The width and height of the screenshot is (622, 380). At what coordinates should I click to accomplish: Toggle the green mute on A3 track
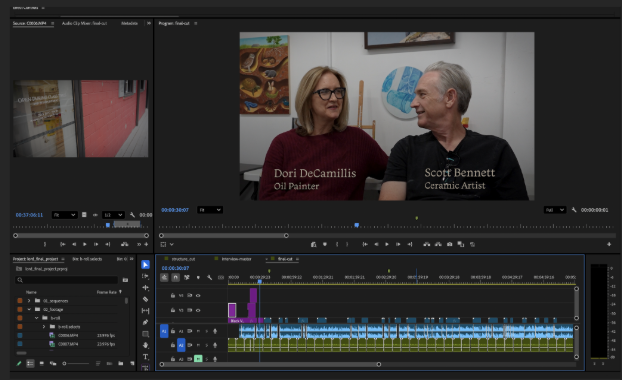coord(198,359)
